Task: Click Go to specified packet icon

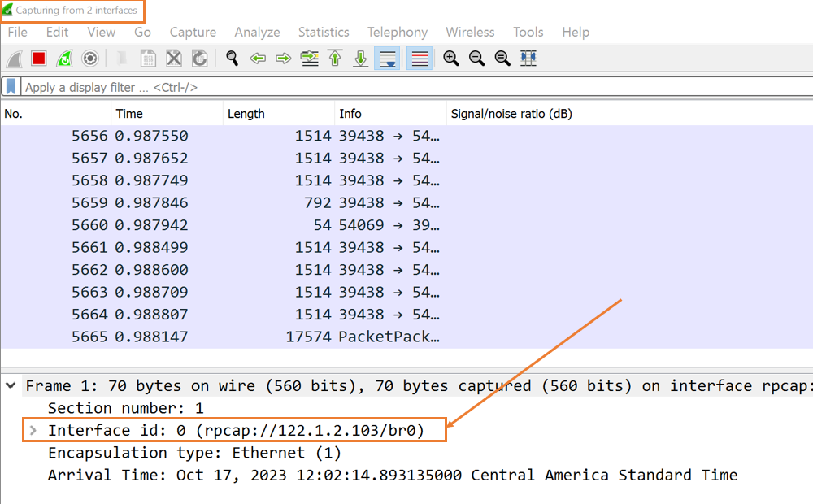Action: point(310,59)
